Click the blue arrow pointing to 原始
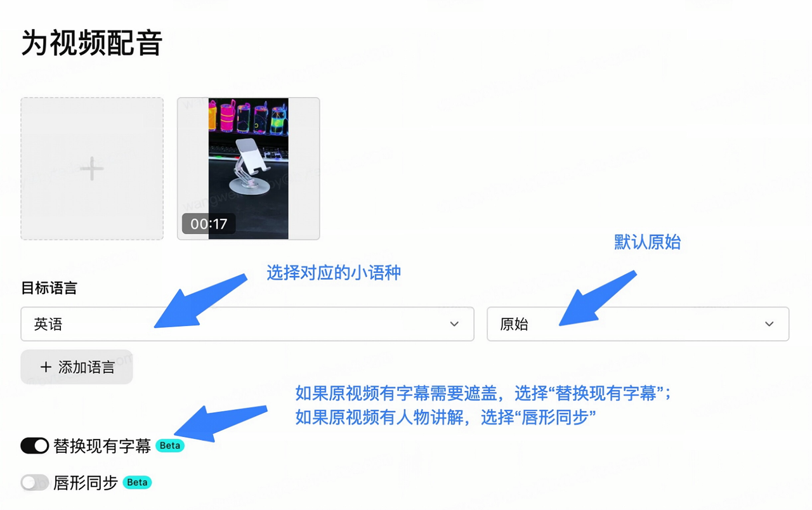This screenshot has height=510, width=812. 598,297
